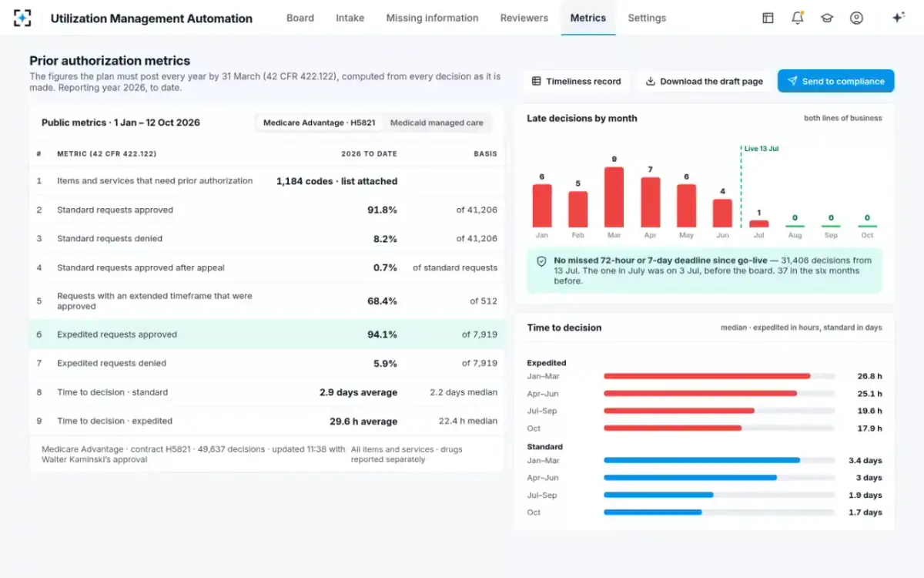Click the shield check icon in the go-live notice
This screenshot has width=924, height=578.
point(542,261)
